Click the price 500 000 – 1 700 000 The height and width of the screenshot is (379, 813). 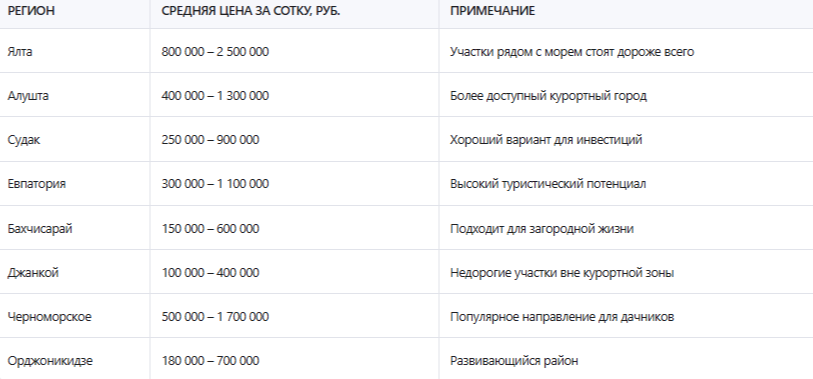[215, 317]
